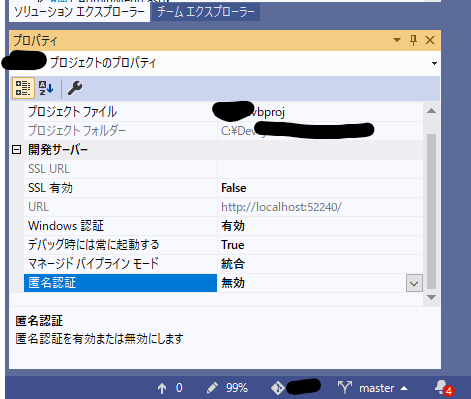Sort properties alphabetically with A-Z icon
The height and width of the screenshot is (399, 471).
click(46, 88)
